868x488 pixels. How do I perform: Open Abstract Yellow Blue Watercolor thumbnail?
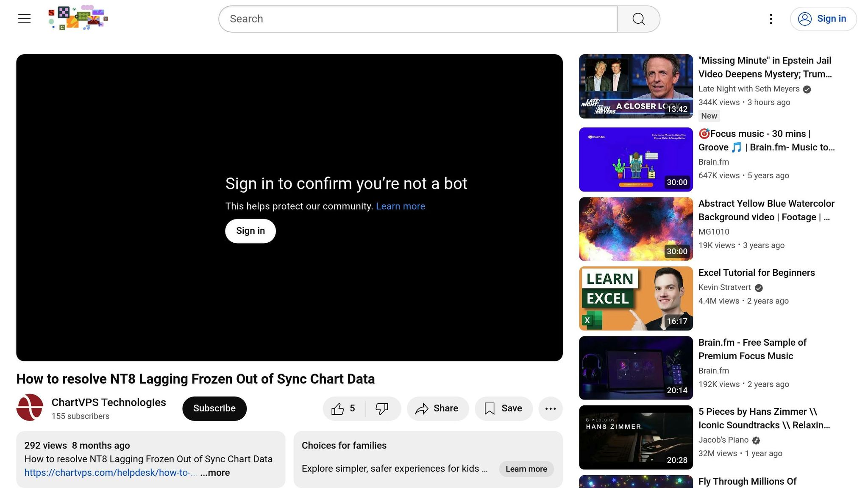(x=636, y=229)
